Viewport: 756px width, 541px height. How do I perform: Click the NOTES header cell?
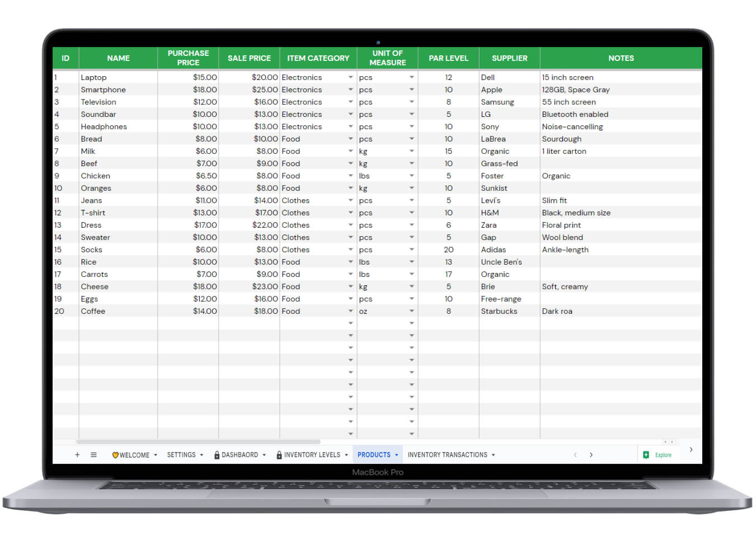point(621,58)
